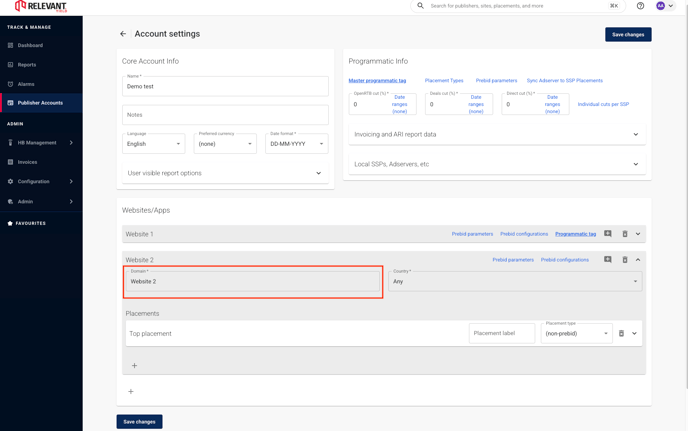Screen dimensions: 688x431
Task: Click the back arrow beside Account settings
Action: coord(123,34)
